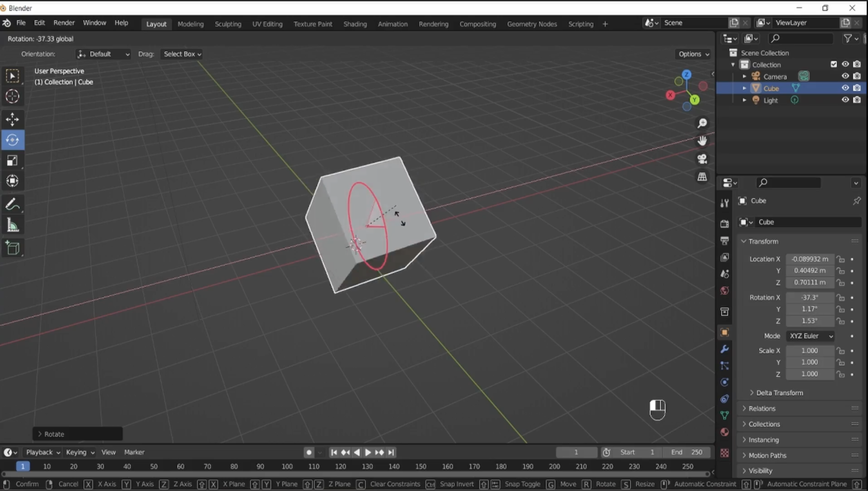This screenshot has height=491, width=868.
Task: Open the Options dropdown
Action: (x=693, y=54)
